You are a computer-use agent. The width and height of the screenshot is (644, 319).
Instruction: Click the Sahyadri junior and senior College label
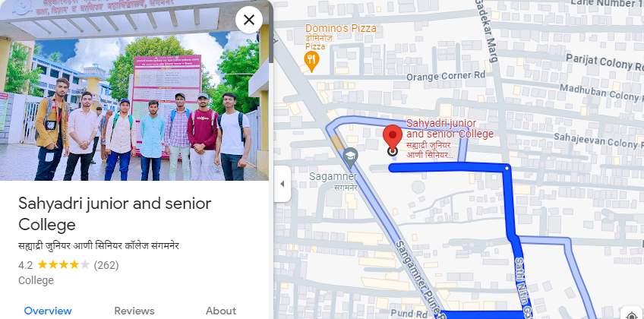pyautogui.click(x=450, y=128)
